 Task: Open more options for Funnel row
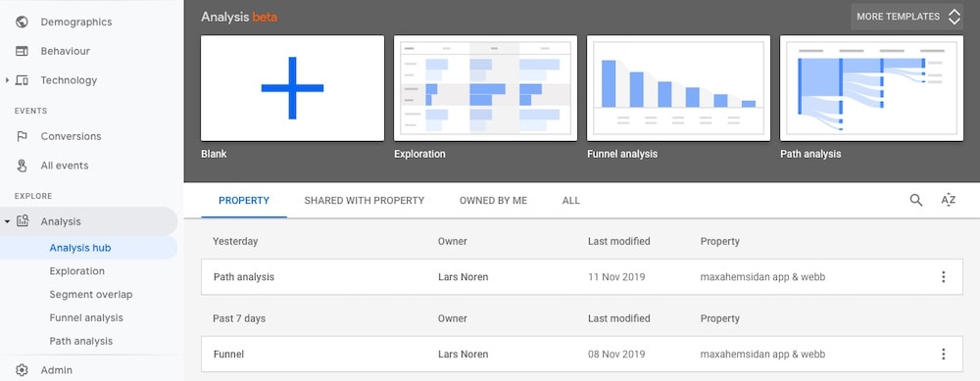click(943, 355)
